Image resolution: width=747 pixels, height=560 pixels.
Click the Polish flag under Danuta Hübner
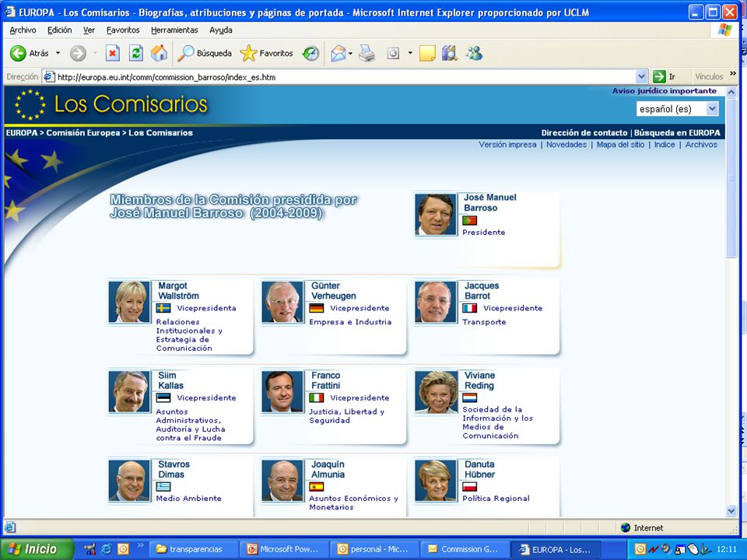(x=470, y=487)
